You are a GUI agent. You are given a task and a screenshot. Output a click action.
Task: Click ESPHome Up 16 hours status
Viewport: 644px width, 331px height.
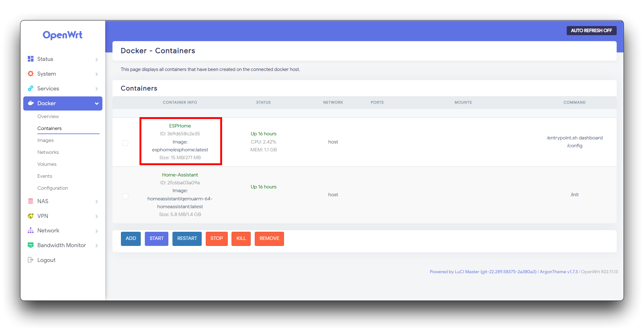264,133
